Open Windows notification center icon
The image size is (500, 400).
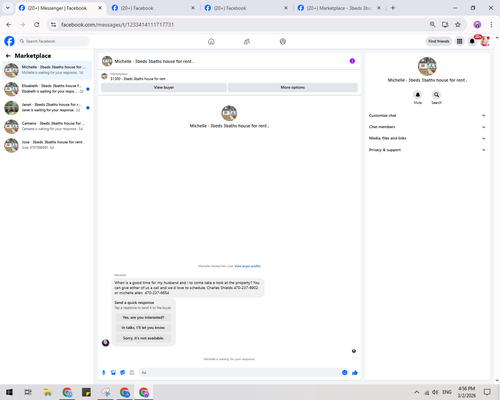[x=487, y=392]
